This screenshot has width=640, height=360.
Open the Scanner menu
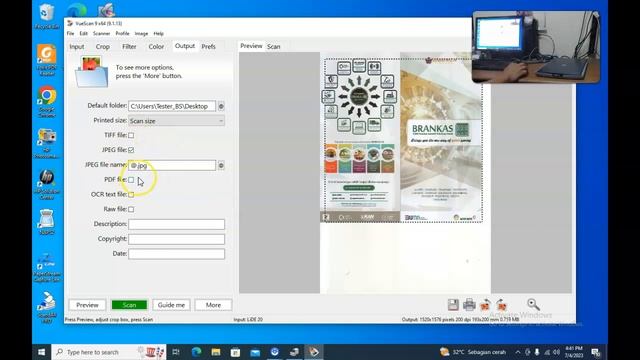point(102,33)
